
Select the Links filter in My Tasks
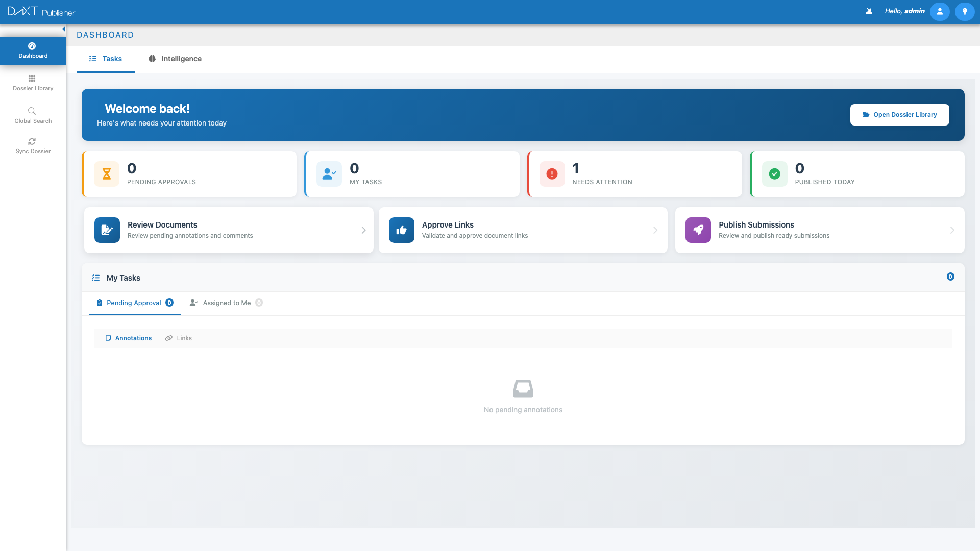[x=178, y=338]
